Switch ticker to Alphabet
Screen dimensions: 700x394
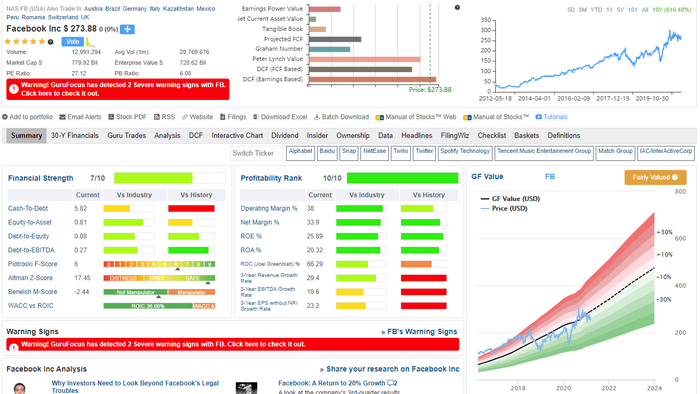point(300,153)
